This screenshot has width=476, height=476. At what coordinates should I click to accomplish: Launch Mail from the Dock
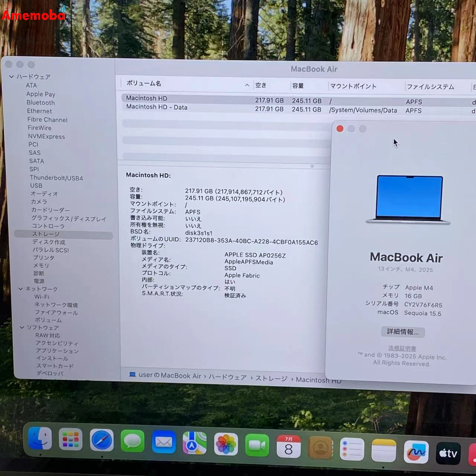point(164,443)
